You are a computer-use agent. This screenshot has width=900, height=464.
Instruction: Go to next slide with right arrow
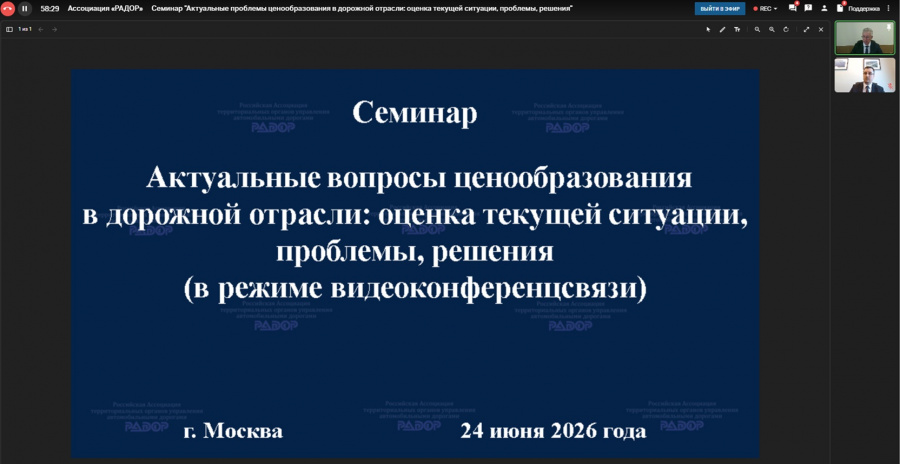tap(55, 29)
